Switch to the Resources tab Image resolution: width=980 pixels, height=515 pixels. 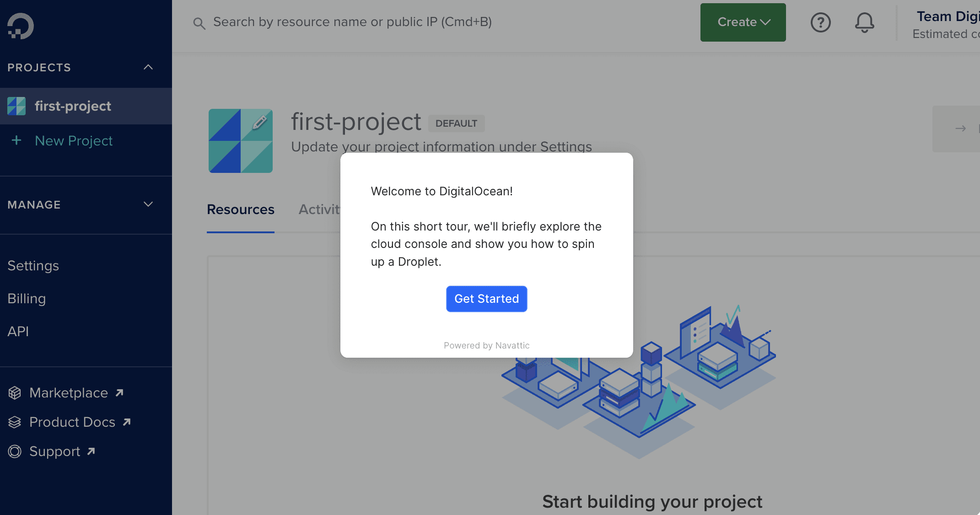coord(240,209)
